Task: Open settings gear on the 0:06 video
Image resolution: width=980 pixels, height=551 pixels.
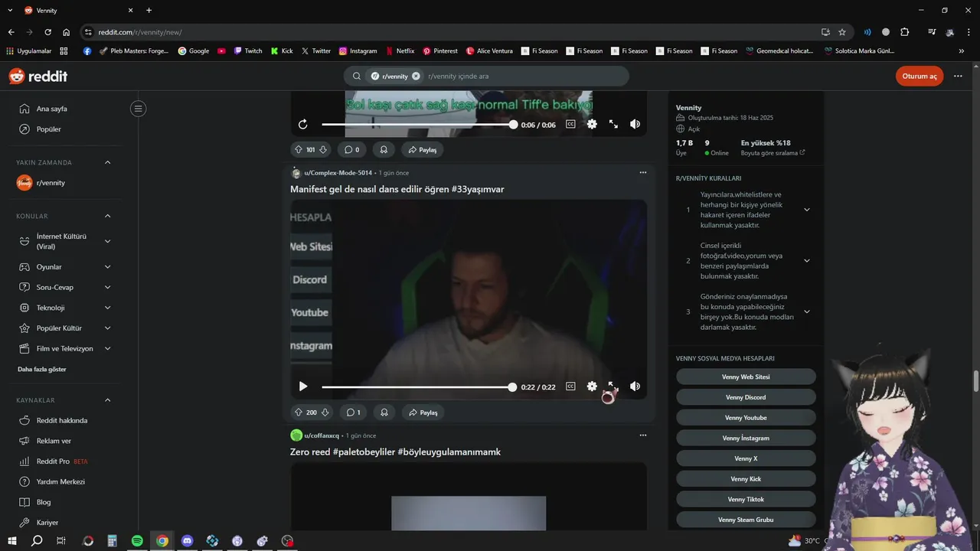Action: (x=592, y=124)
